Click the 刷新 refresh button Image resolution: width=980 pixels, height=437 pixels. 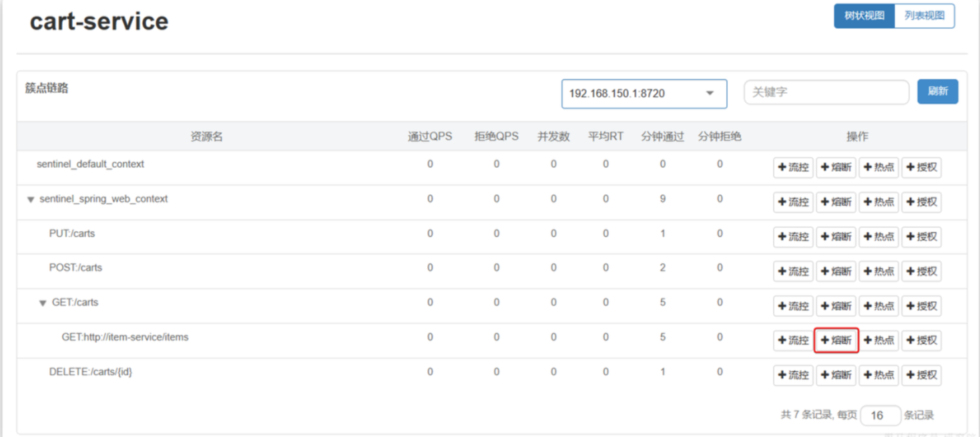(x=937, y=92)
